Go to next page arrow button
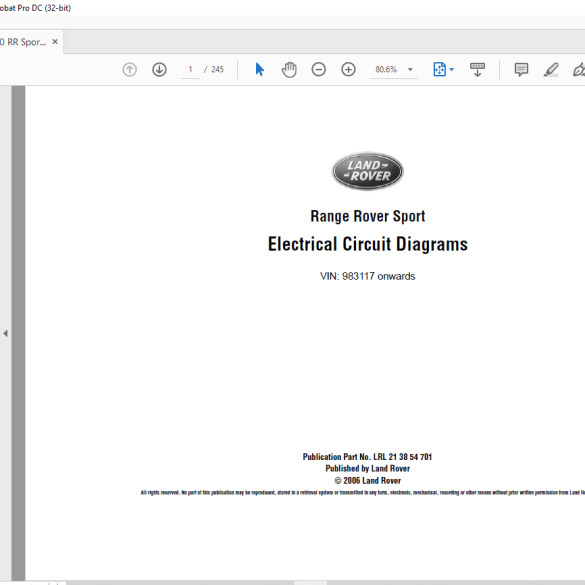This screenshot has width=585, height=585. [x=159, y=69]
